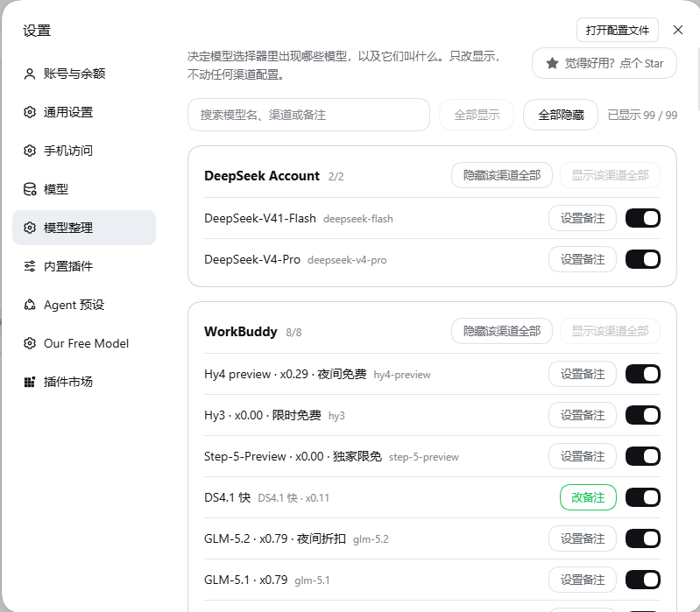The image size is (700, 612).
Task: Click step-5-preview model id text
Action: [424, 457]
